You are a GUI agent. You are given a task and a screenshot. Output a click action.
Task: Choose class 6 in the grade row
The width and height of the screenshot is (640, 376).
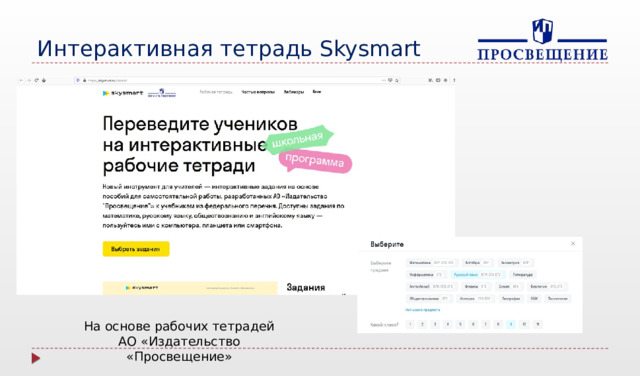(473, 324)
